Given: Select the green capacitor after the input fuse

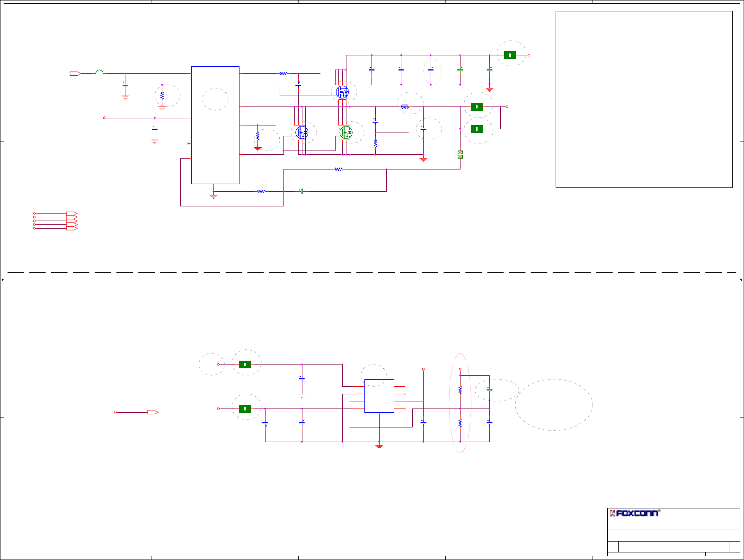Looking at the screenshot, I should click(125, 85).
